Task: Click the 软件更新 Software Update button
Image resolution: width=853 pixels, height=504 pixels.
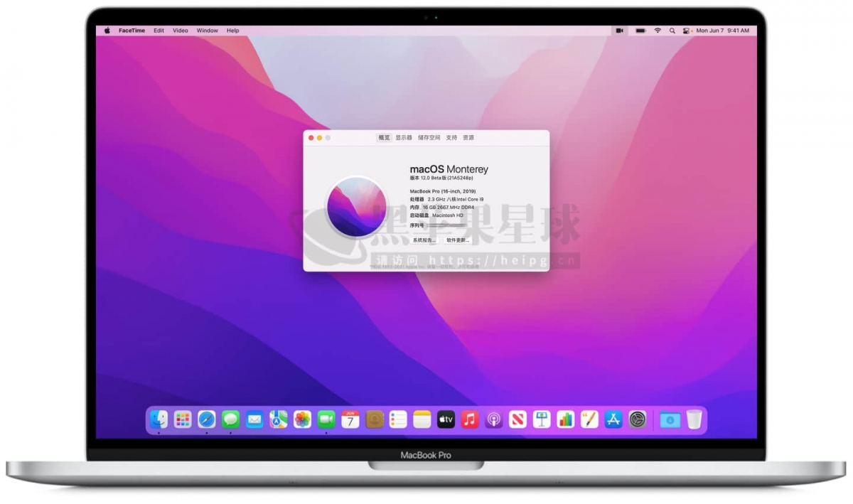Action: click(x=458, y=241)
